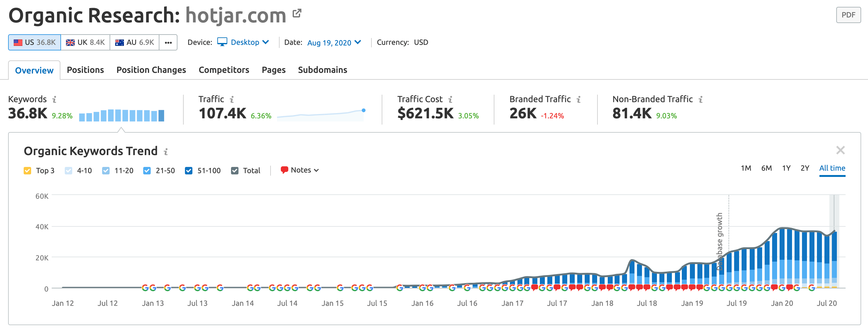Click the highlighted latest bar in chart
The height and width of the screenshot is (332, 868).
(x=834, y=259)
